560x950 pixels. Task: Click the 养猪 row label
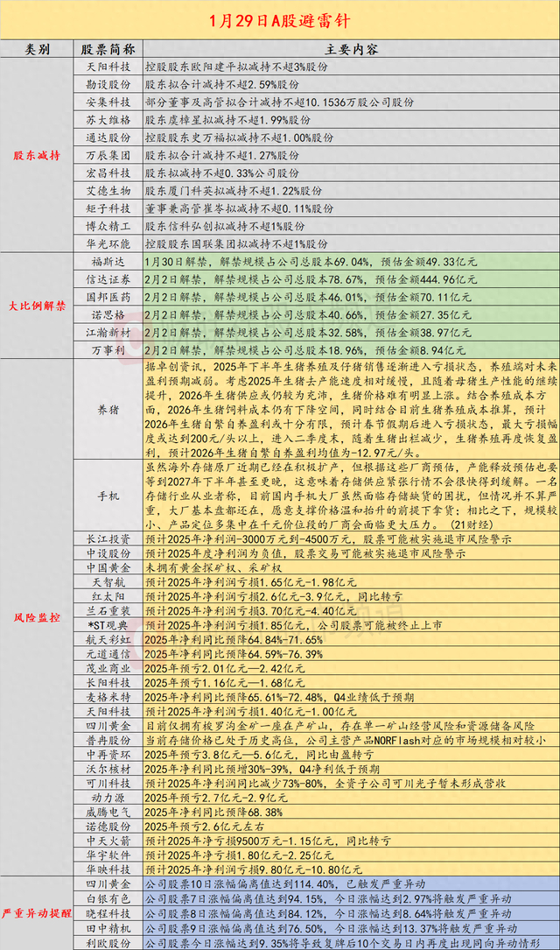click(108, 410)
